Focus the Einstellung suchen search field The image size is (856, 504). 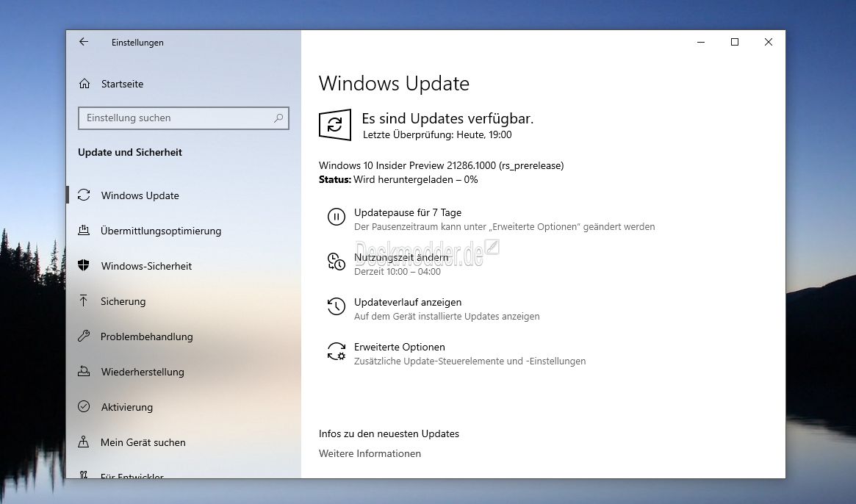(184, 118)
